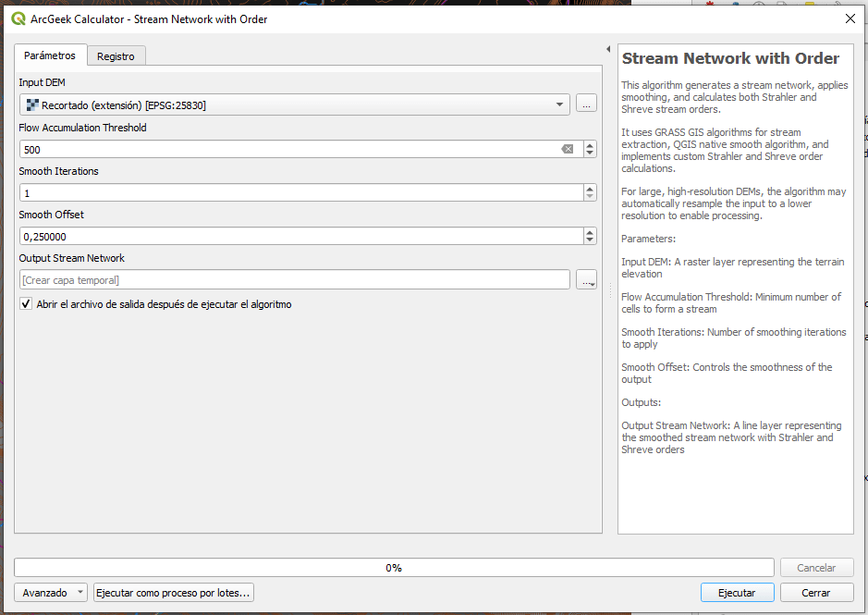The image size is (868, 615).
Task: Toggle 'Abrir el archivo de salida' checkbox
Action: click(26, 304)
